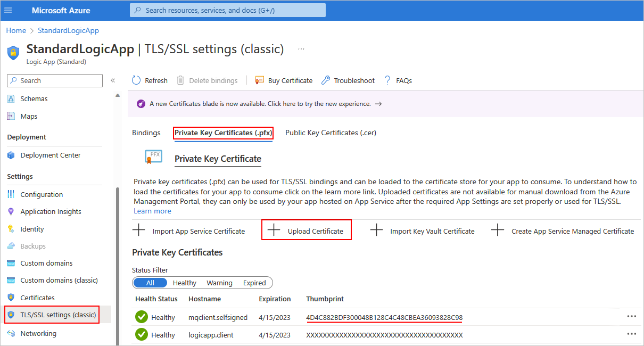Click the Certificates shield icon

point(11,298)
